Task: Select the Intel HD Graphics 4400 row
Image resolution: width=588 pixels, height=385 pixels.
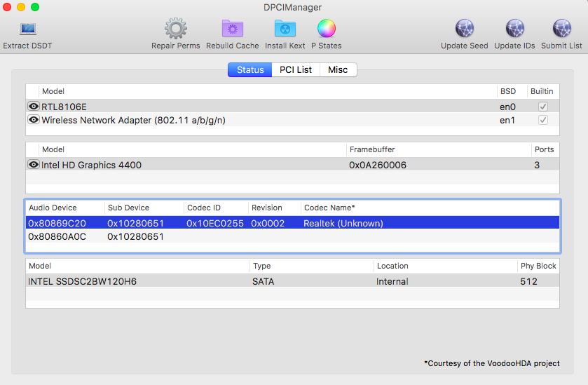Action: coord(292,165)
